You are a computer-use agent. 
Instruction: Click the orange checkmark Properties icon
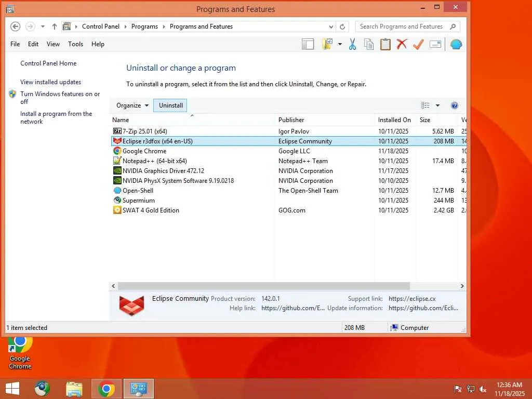coord(418,44)
